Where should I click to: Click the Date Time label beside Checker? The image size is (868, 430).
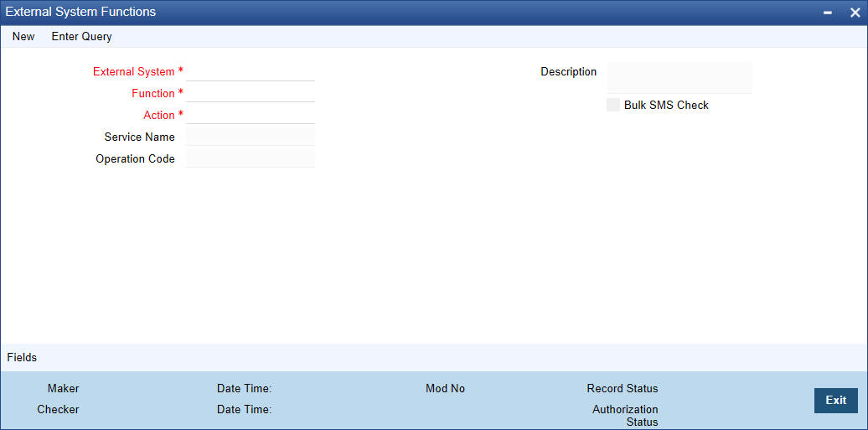[x=244, y=410]
